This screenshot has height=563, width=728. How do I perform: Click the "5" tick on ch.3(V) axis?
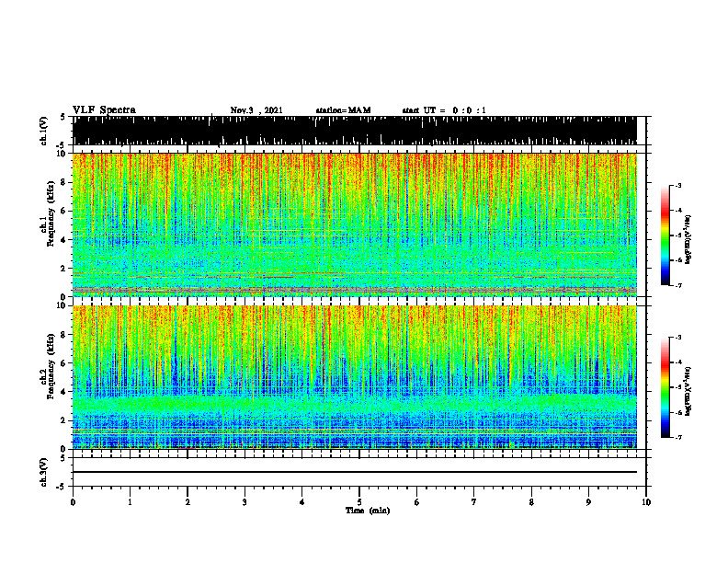click(x=63, y=457)
